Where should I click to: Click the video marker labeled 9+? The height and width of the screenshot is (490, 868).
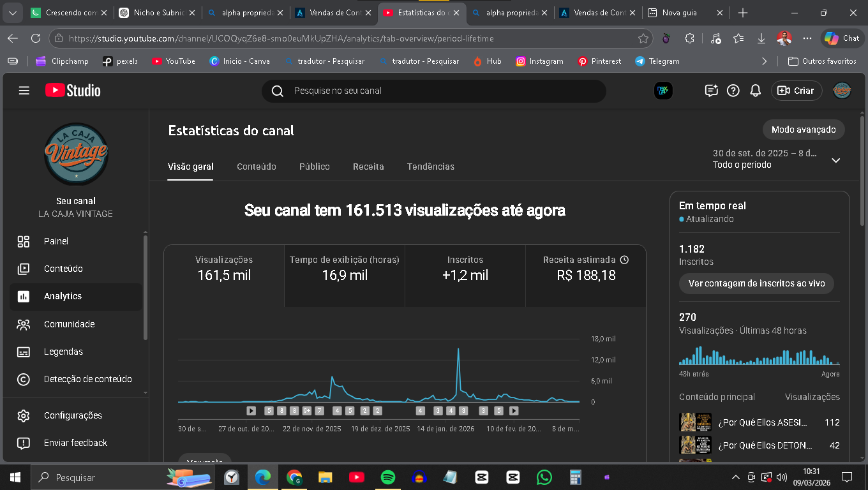pyautogui.click(x=306, y=411)
